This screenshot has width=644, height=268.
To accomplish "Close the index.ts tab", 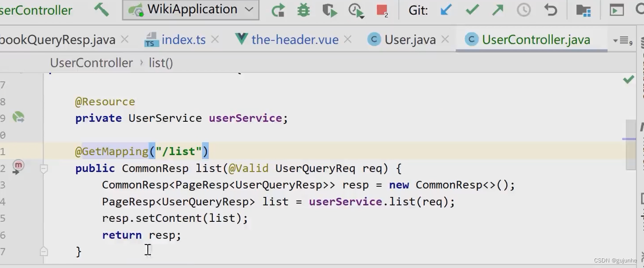I will pyautogui.click(x=215, y=40).
